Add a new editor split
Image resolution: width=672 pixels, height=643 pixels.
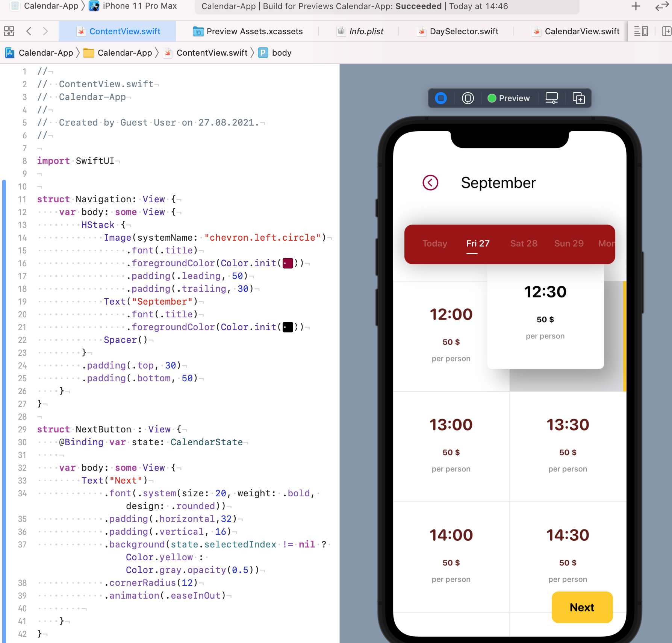point(666,31)
